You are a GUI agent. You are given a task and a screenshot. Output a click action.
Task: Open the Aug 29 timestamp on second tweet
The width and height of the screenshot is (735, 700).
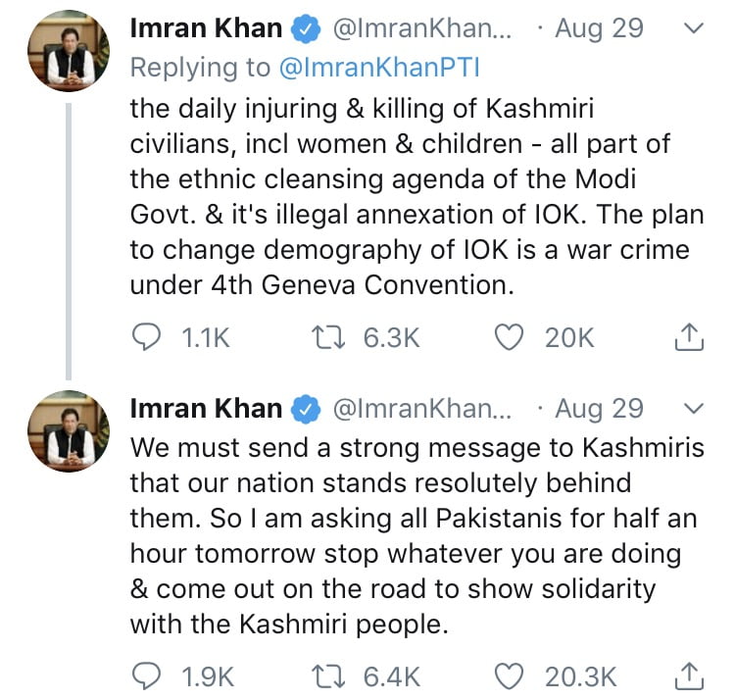(x=599, y=407)
